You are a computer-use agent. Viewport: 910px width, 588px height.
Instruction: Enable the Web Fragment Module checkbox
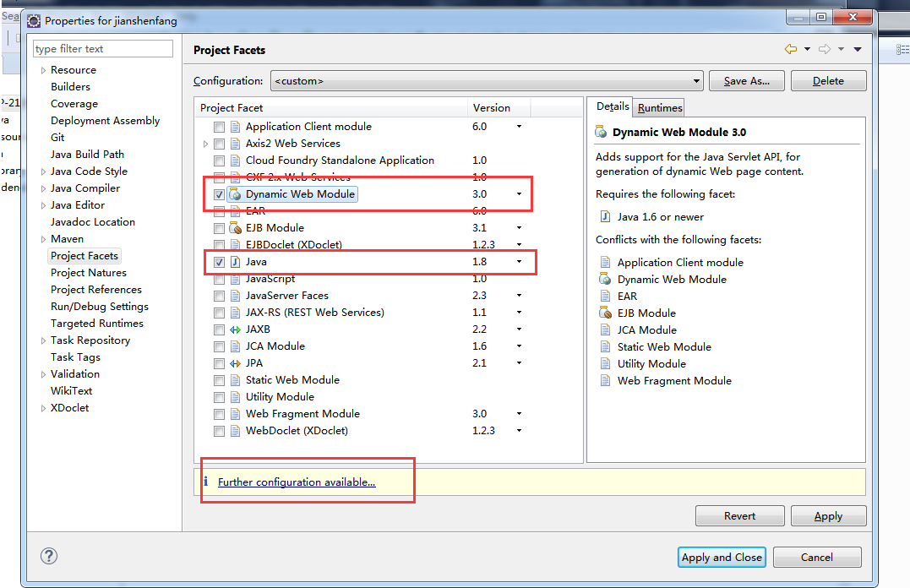pyautogui.click(x=219, y=414)
